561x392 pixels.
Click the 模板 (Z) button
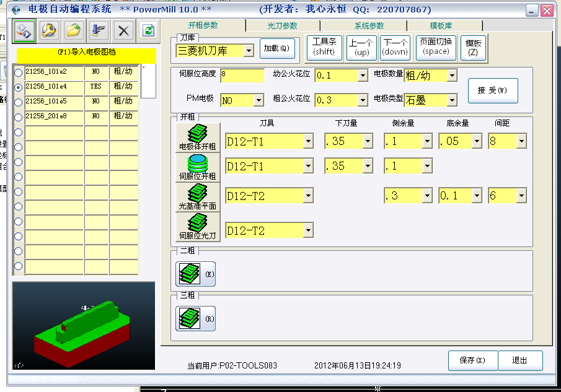473,48
